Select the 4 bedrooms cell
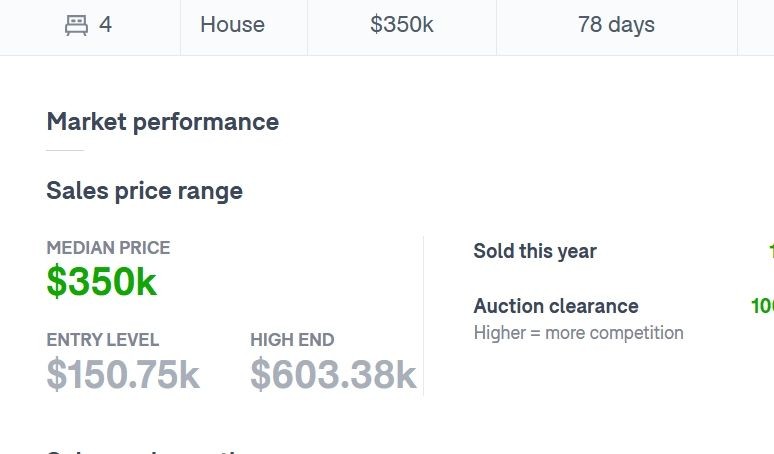774x454 pixels. coord(89,25)
